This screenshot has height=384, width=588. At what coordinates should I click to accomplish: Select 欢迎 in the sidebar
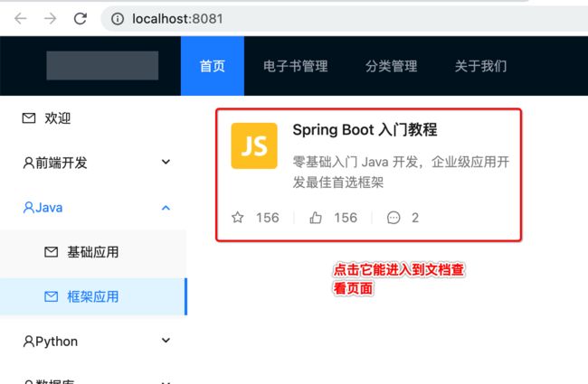(x=93, y=118)
